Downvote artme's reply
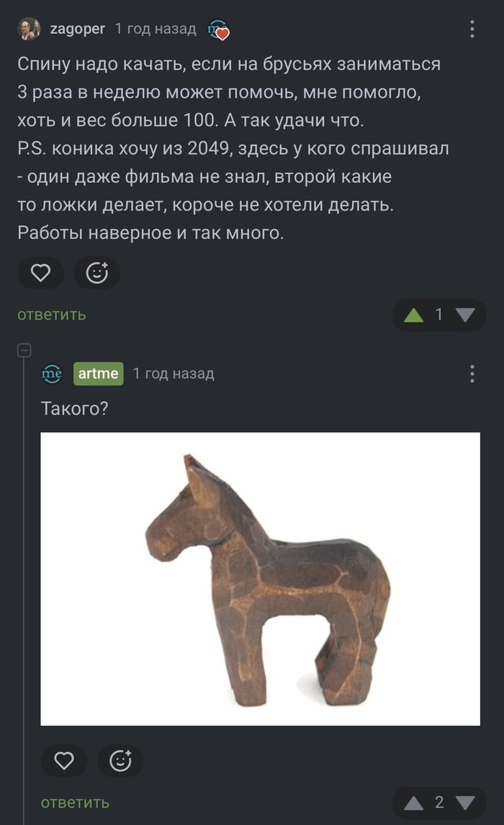 (465, 803)
